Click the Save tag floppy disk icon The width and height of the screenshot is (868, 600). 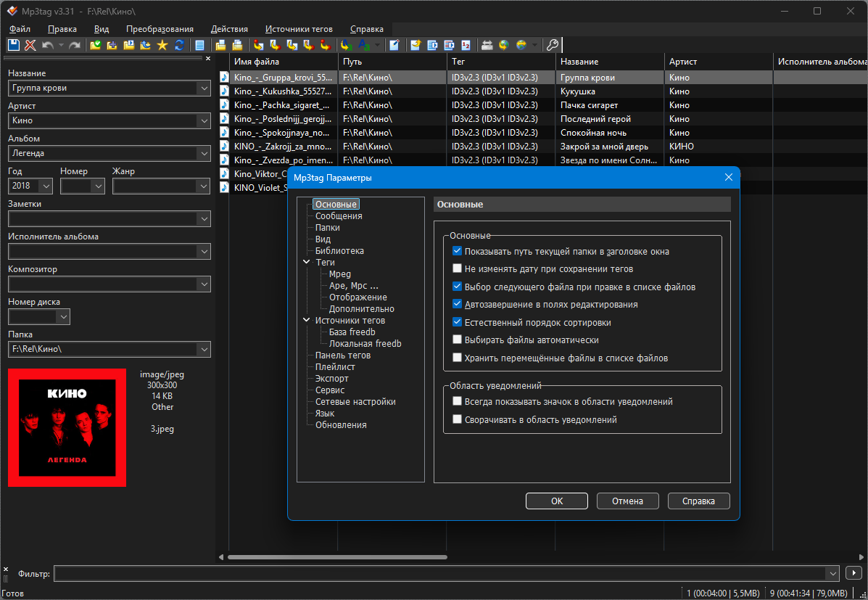pyautogui.click(x=14, y=45)
